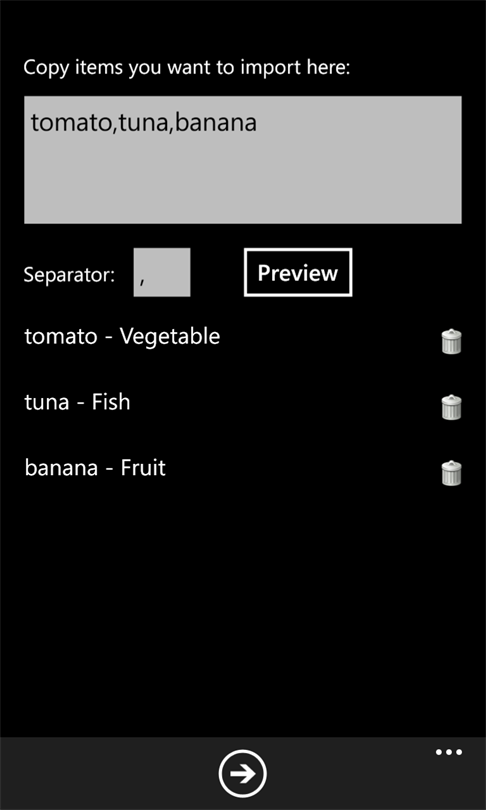Place cursor on banana in the import box
This screenshot has width=486, height=810.
coord(216,123)
